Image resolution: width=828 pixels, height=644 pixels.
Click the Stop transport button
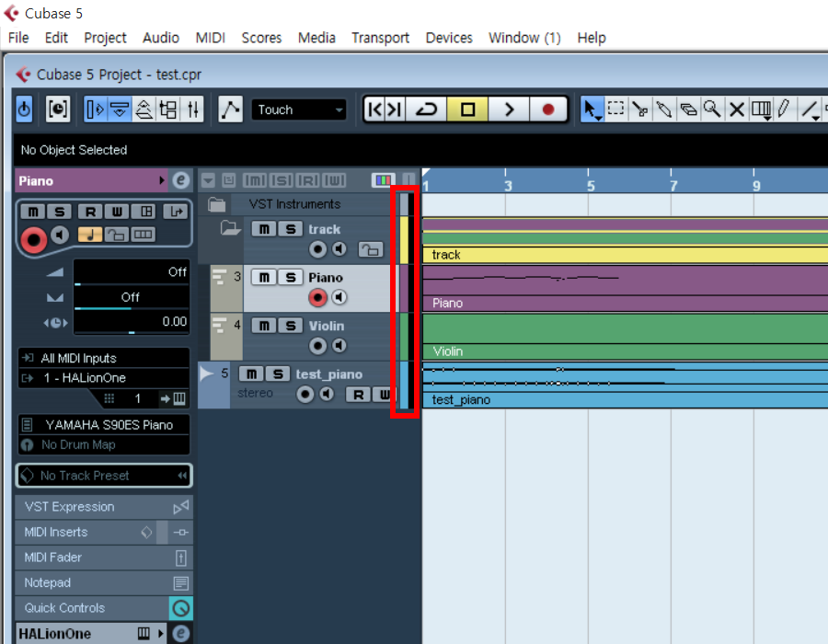pos(467,109)
